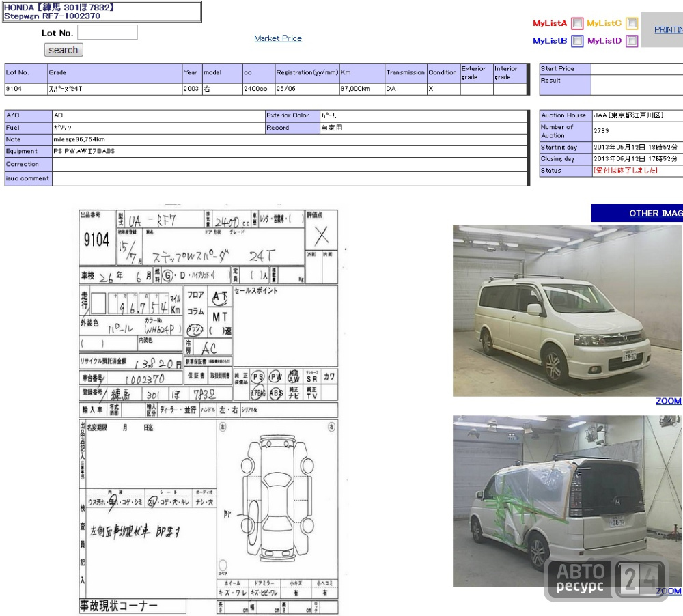Select note text mileage96,754km
The width and height of the screenshot is (683, 616).
79,139
